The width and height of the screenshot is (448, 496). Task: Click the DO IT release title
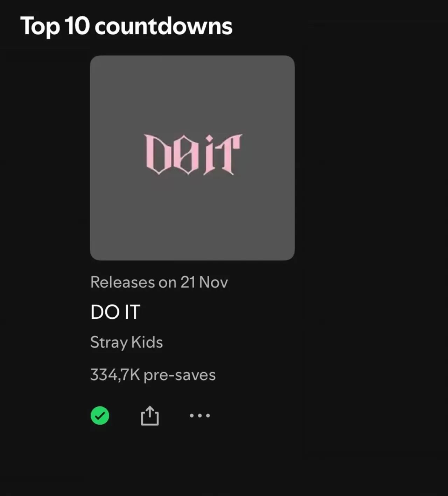pos(115,312)
